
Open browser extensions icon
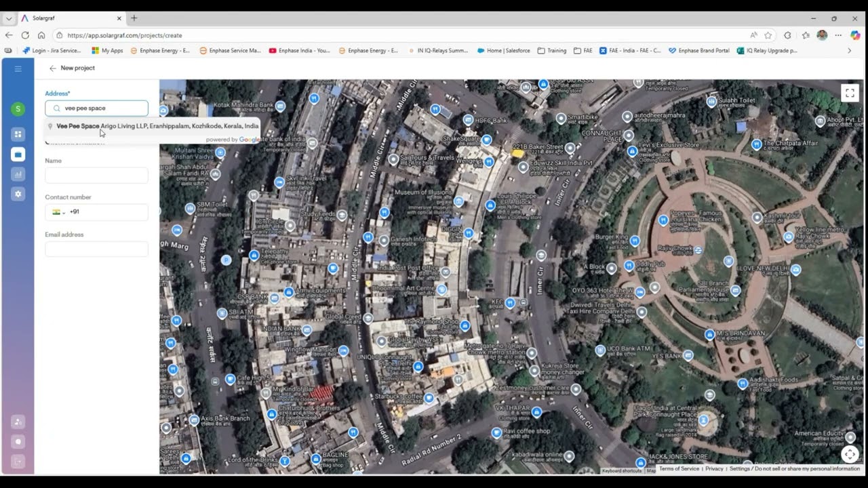click(x=787, y=35)
